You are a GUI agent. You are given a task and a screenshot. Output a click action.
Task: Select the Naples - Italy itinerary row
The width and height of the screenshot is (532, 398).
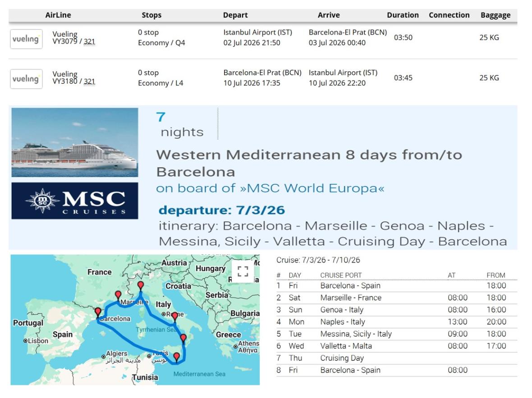pyautogui.click(x=397, y=322)
